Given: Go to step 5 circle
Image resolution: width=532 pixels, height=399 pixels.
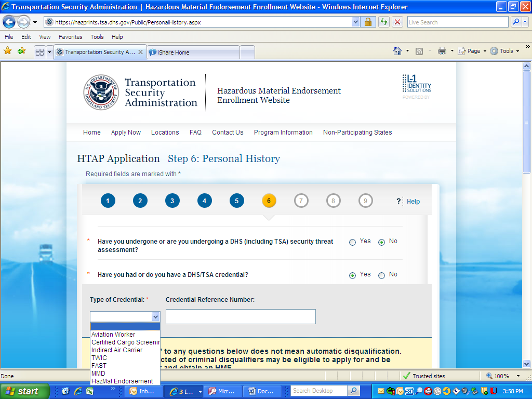Looking at the screenshot, I should (x=237, y=201).
